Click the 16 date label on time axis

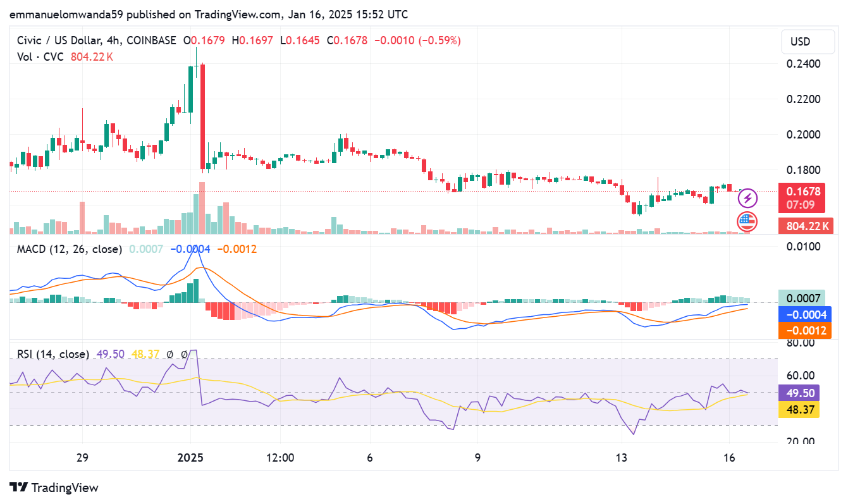729,457
